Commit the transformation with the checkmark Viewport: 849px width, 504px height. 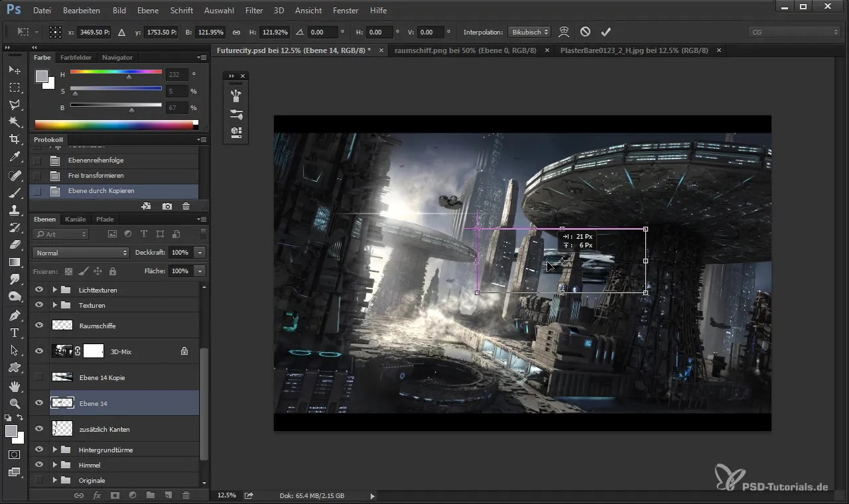(605, 32)
